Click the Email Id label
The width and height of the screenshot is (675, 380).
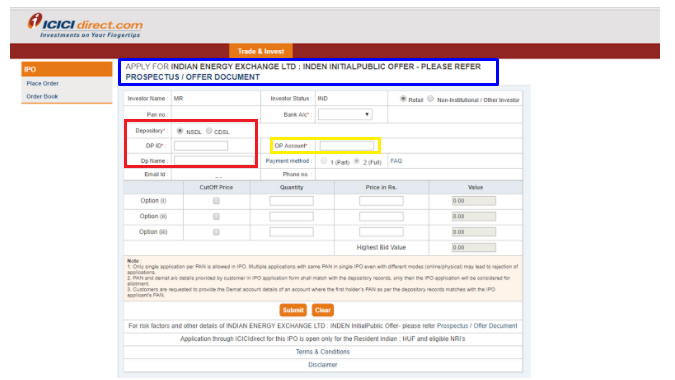[x=156, y=174]
